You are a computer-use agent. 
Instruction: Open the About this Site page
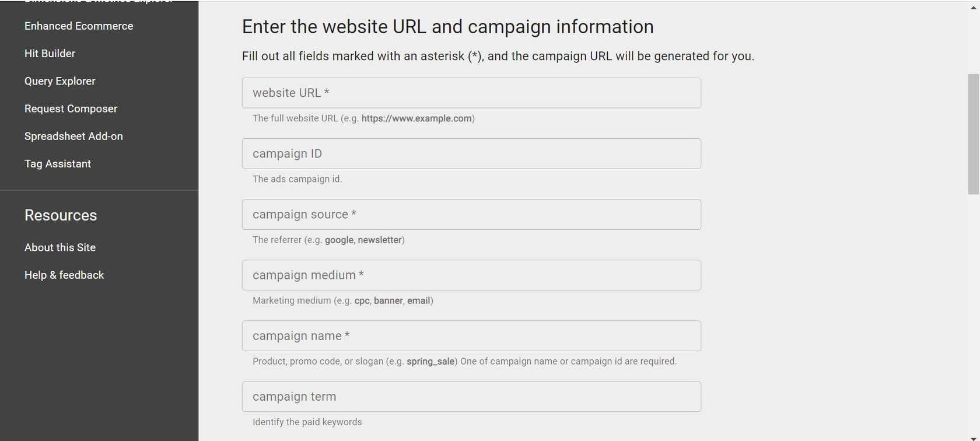[x=60, y=247]
